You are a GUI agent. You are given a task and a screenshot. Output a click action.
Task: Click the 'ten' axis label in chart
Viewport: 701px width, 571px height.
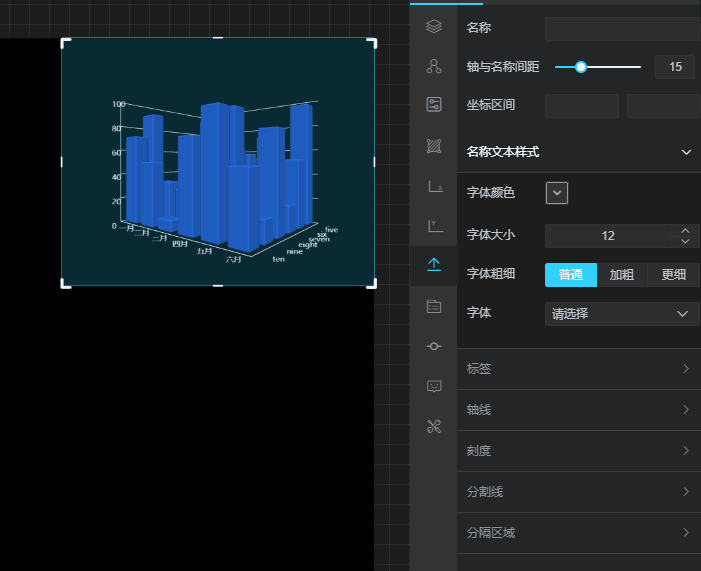[279, 259]
